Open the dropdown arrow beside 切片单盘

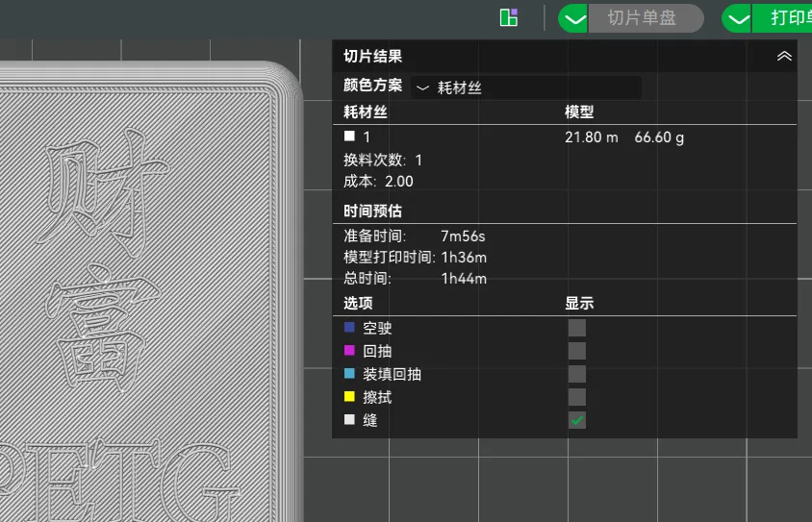(x=574, y=18)
